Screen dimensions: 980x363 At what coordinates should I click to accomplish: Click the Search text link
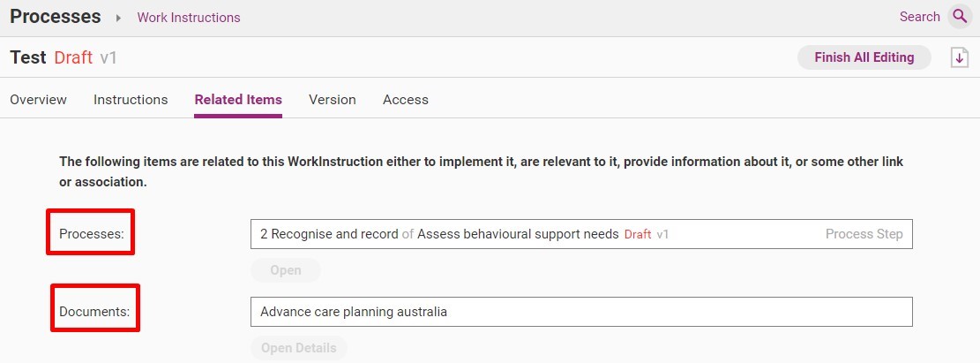(x=919, y=17)
